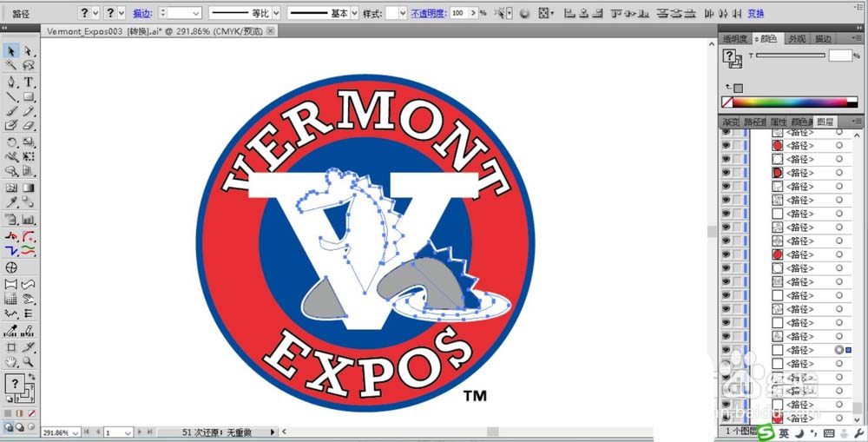
Task: Select the Type tool
Action: tap(29, 82)
